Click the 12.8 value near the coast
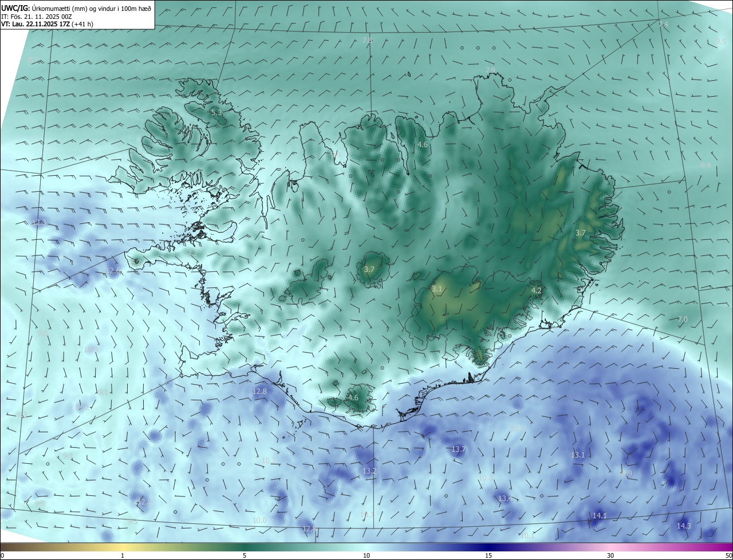This screenshot has width=733, height=560. click(259, 391)
